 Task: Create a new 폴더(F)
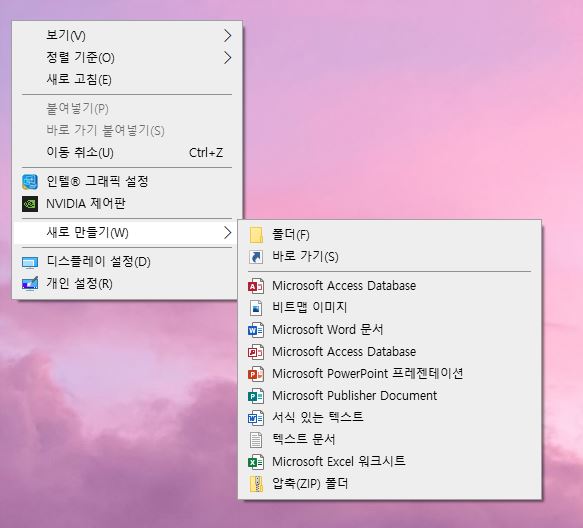(390, 235)
